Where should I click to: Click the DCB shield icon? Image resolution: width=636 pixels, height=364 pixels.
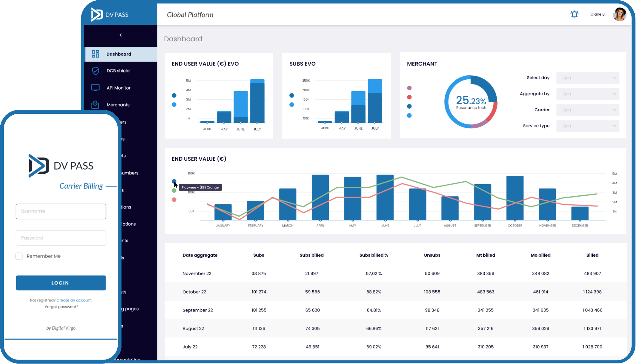click(95, 71)
